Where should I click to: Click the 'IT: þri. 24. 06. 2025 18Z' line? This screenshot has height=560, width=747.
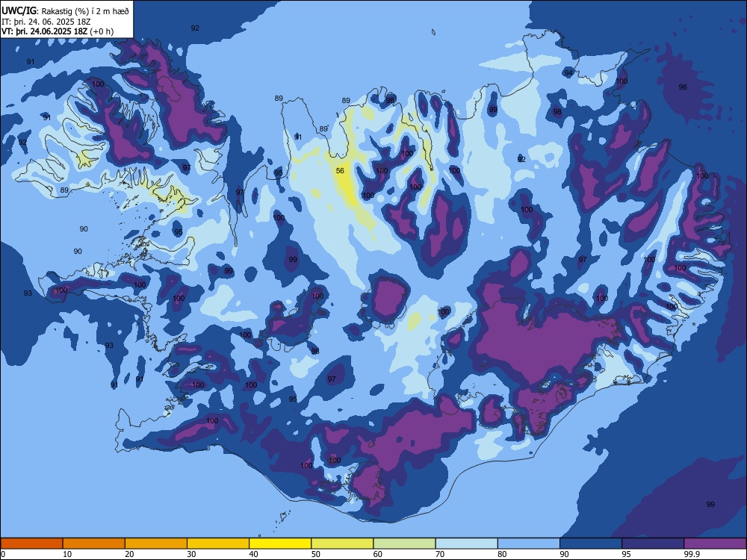pyautogui.click(x=46, y=22)
